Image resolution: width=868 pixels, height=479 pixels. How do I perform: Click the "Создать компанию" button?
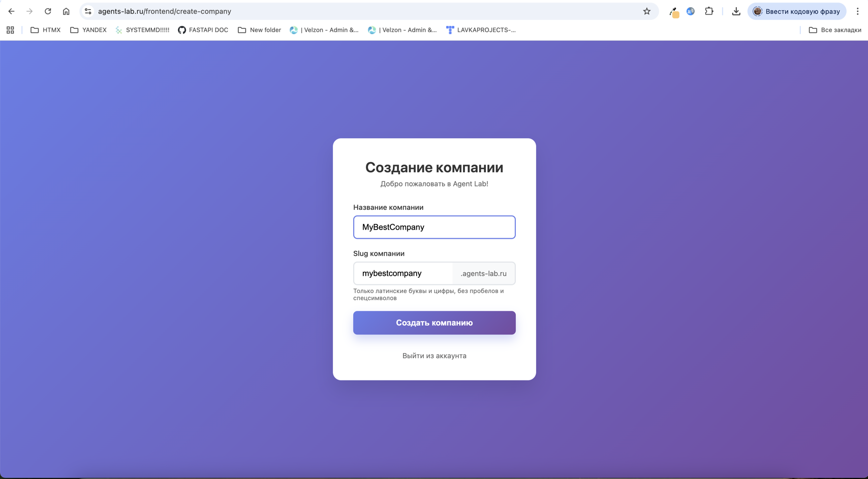(434, 323)
